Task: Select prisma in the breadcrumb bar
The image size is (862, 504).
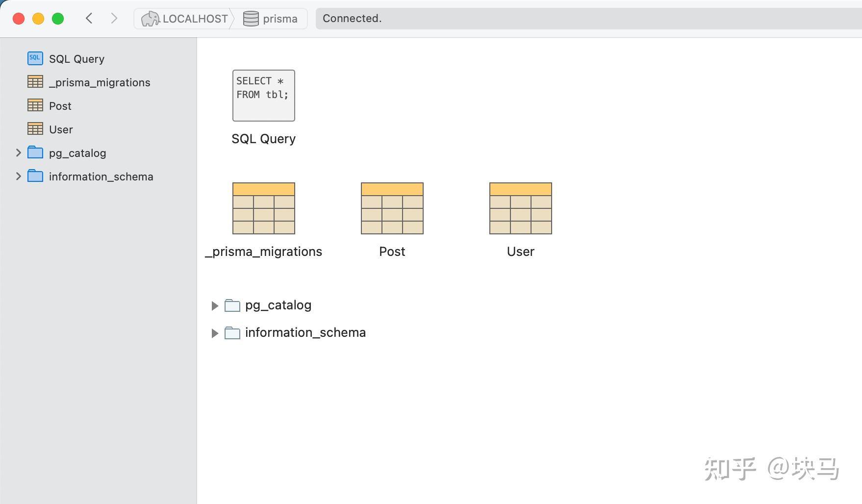Action: coord(280,19)
